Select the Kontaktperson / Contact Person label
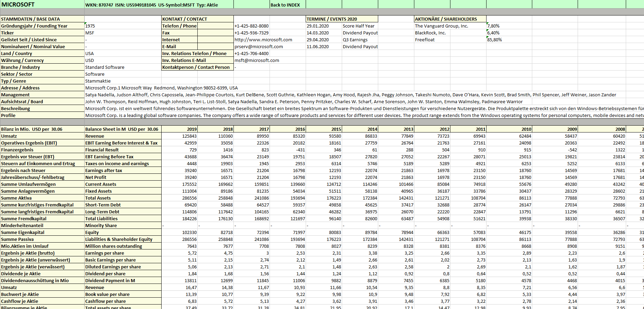The height and width of the screenshot is (309, 644). tap(198, 67)
